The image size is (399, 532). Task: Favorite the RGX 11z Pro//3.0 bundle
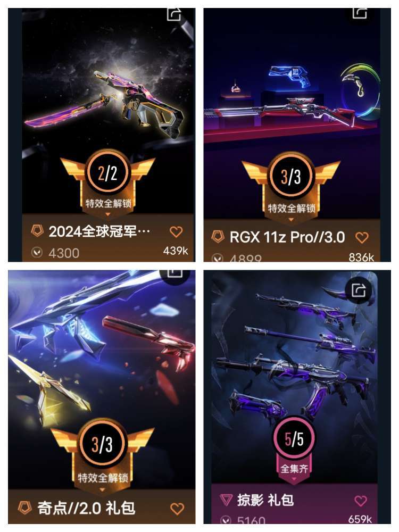362,237
